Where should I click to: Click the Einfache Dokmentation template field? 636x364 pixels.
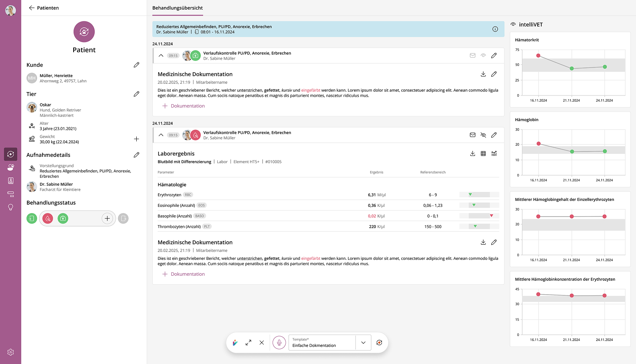pyautogui.click(x=322, y=343)
